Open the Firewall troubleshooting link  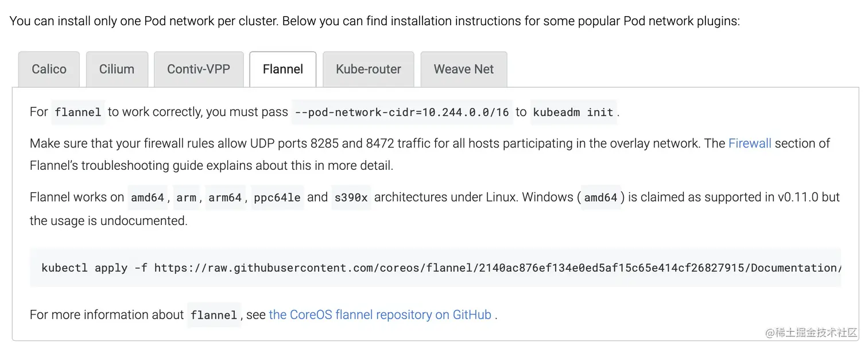[x=750, y=144]
